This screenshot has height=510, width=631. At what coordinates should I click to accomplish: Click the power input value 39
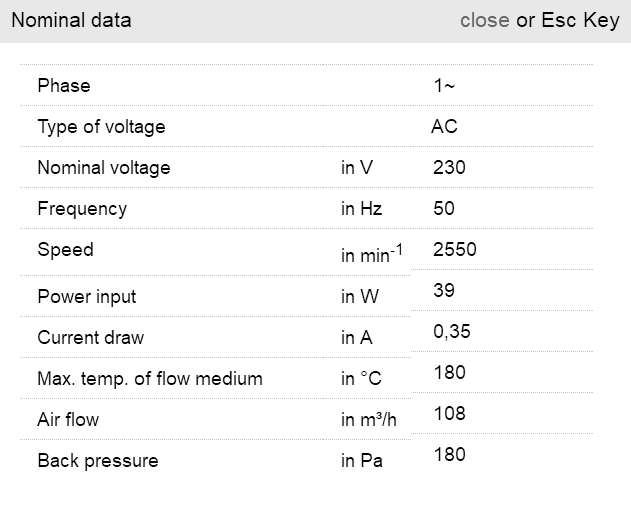[444, 291]
